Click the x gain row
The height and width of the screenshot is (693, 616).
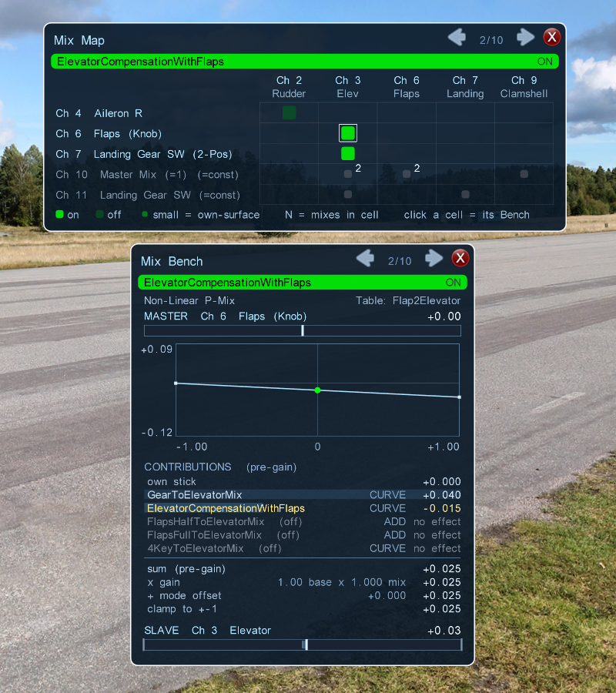pos(303,582)
